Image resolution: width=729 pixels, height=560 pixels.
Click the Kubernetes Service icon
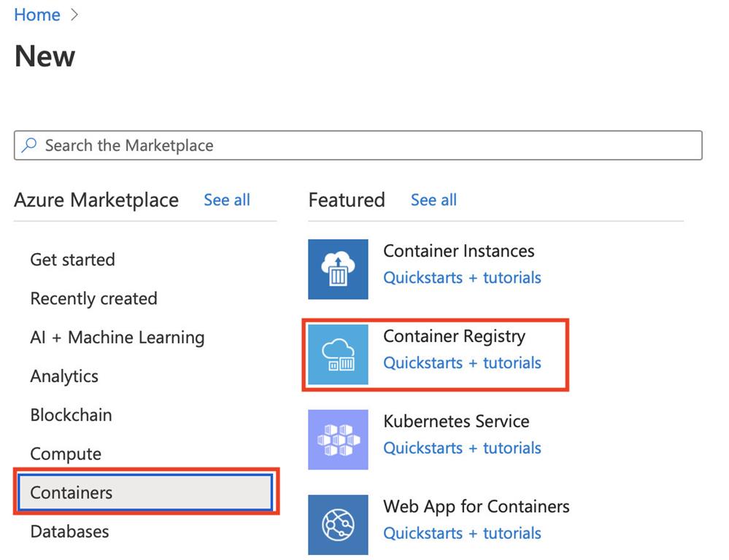coord(338,439)
